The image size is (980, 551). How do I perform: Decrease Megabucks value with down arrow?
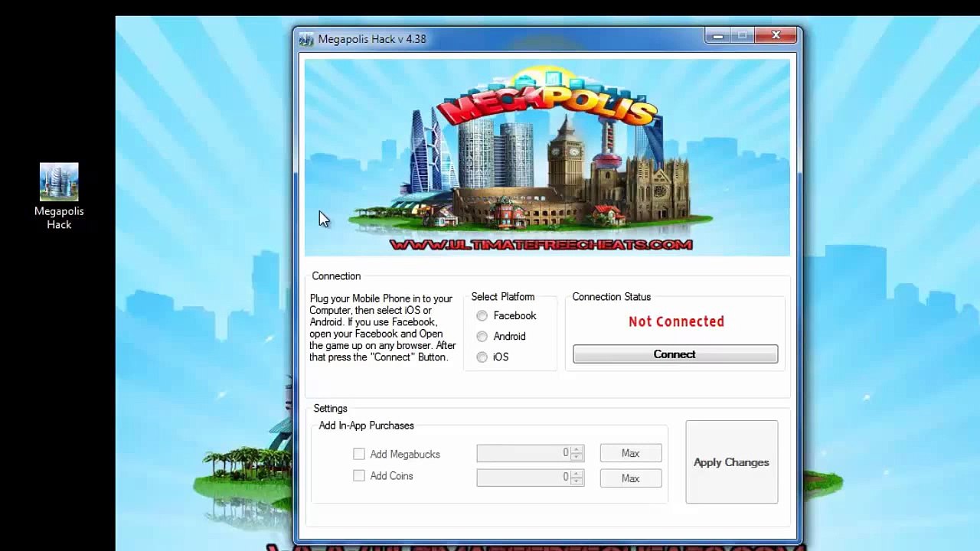[577, 458]
